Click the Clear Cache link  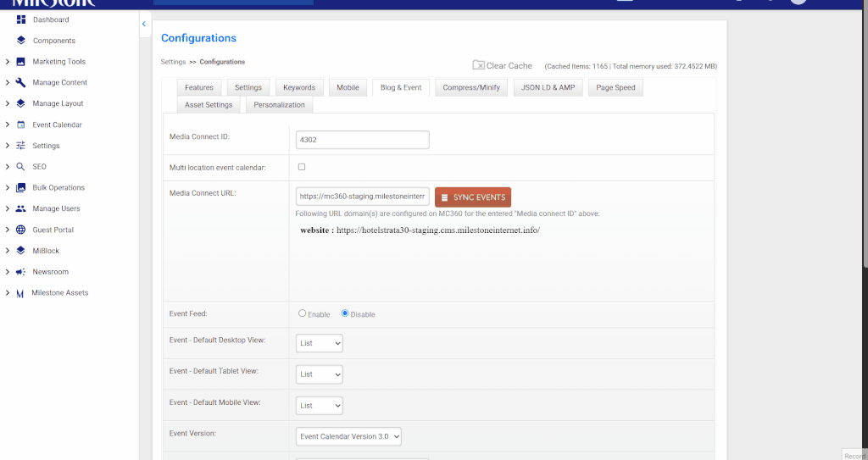tap(509, 66)
